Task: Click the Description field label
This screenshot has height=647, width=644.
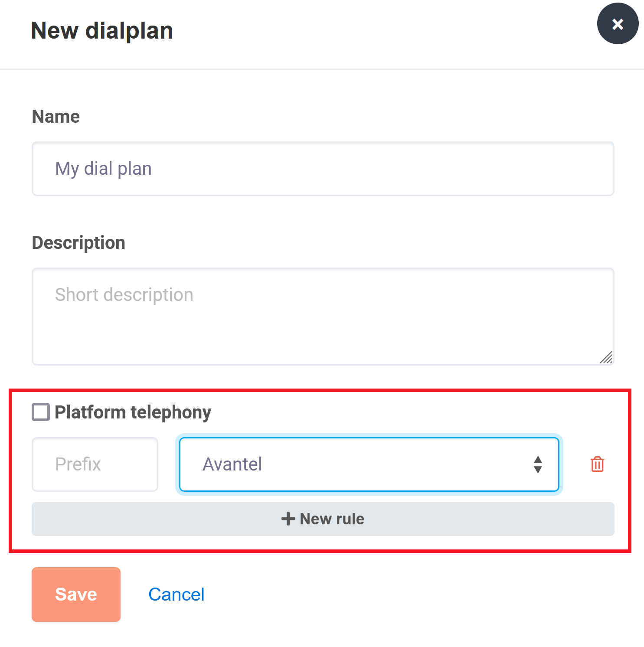Action: point(78,243)
